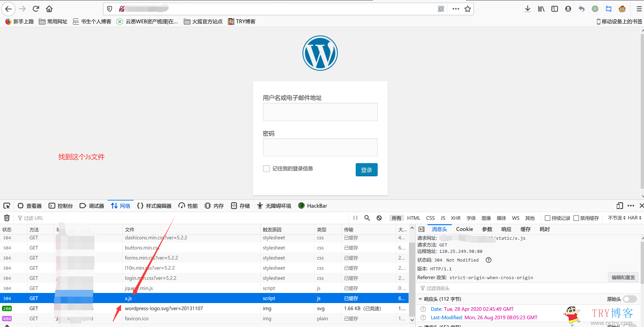Open the Firefox account avatar icon
Screen dimensions: 644x327
[x=568, y=9]
